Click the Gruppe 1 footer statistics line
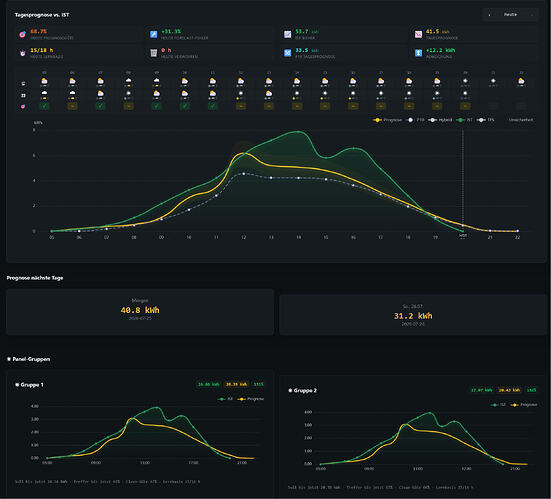Viewport: 551px width, 499px height. coord(107,481)
